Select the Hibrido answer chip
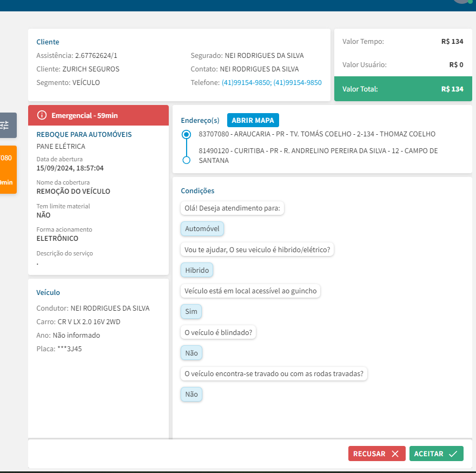This screenshot has height=473, width=476. tap(197, 270)
